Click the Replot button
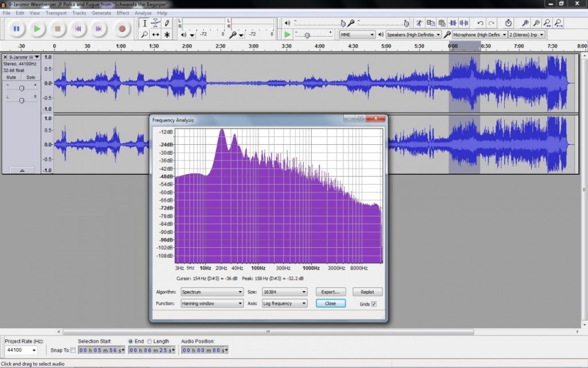Image resolution: width=588 pixels, height=368 pixels. point(367,292)
